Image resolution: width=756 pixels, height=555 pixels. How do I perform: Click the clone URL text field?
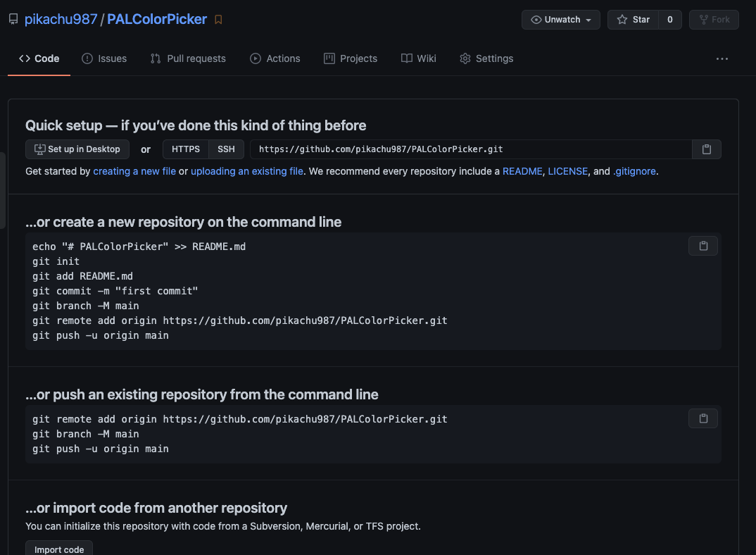(471, 149)
